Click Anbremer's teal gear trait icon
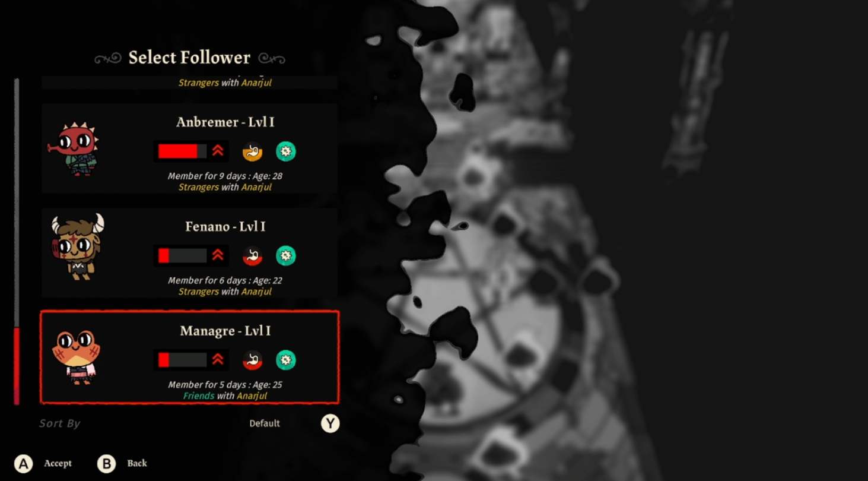 [x=286, y=151]
